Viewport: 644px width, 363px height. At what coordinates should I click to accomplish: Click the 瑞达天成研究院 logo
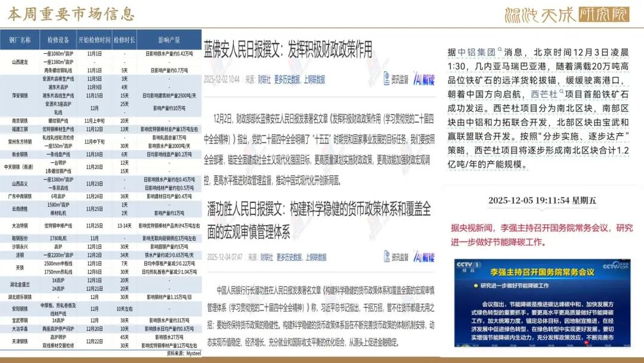coord(567,15)
